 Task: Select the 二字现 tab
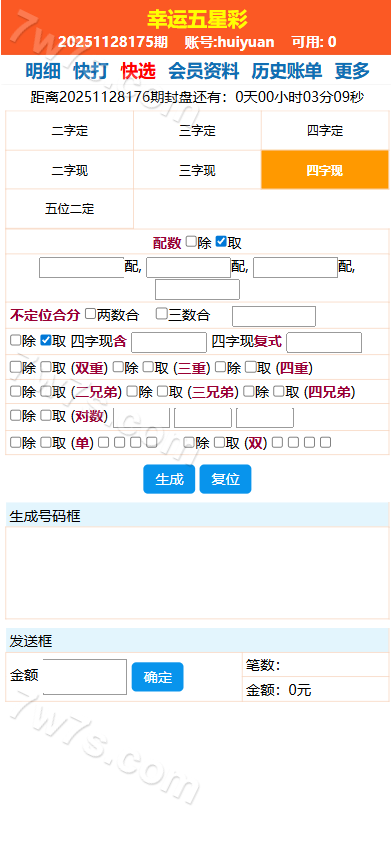(70, 170)
